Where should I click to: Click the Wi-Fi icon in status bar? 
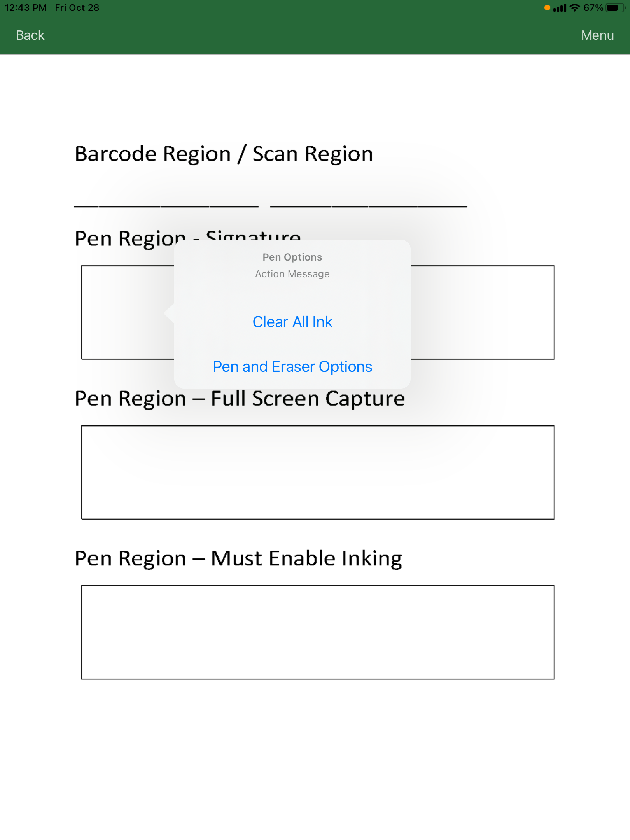coord(574,8)
